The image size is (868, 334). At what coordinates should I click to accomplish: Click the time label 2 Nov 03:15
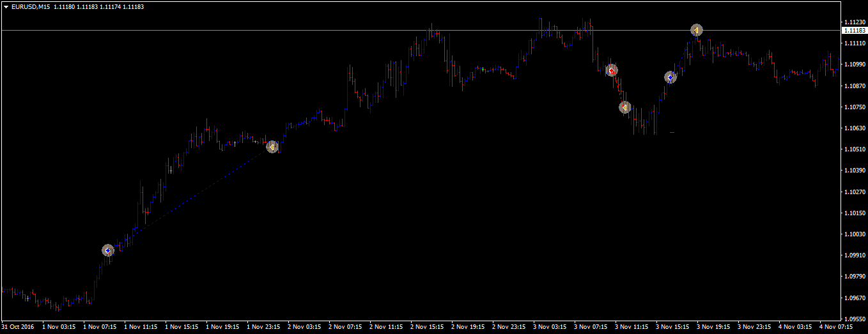coord(304,327)
